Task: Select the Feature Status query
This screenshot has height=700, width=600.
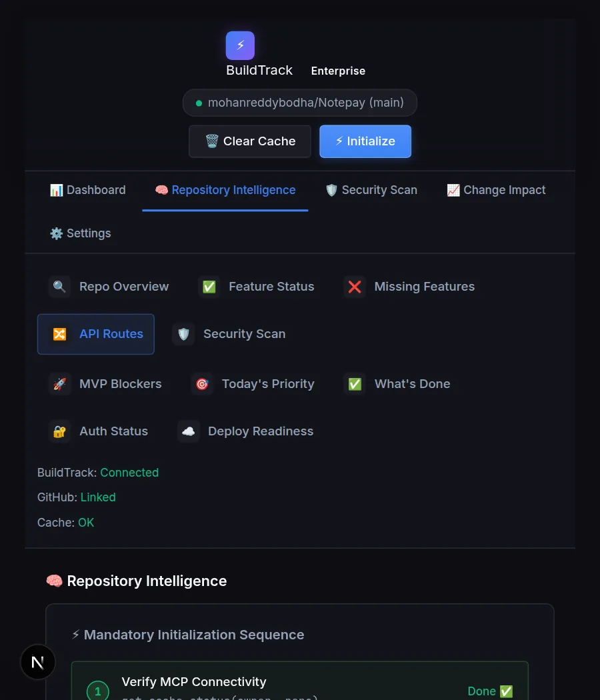Action: pyautogui.click(x=256, y=287)
